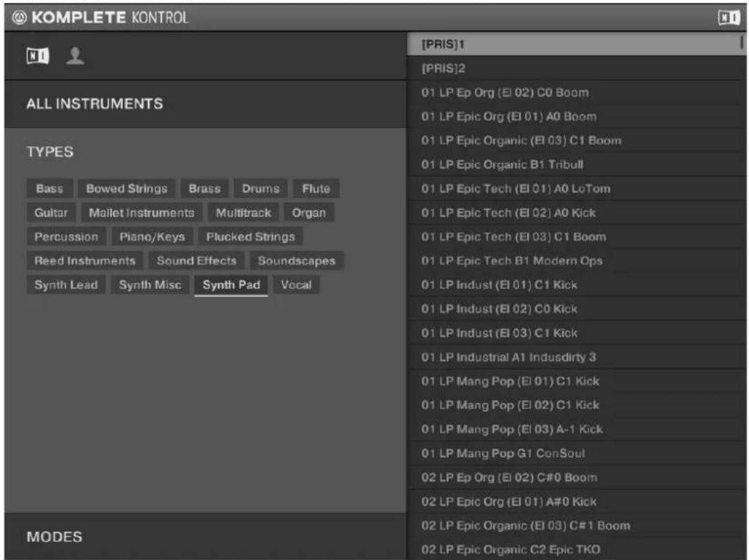Toggle the Bass type tag
This screenshot has height=560, width=749.
click(49, 189)
